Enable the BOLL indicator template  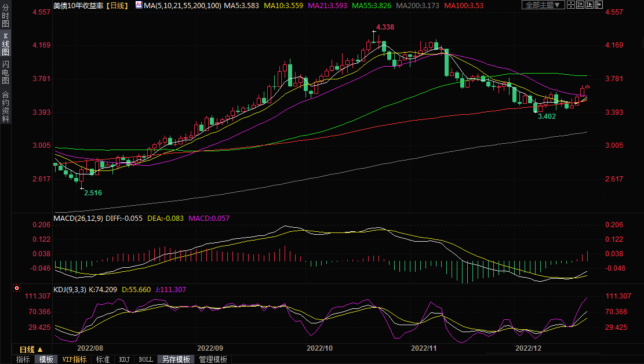(146, 359)
